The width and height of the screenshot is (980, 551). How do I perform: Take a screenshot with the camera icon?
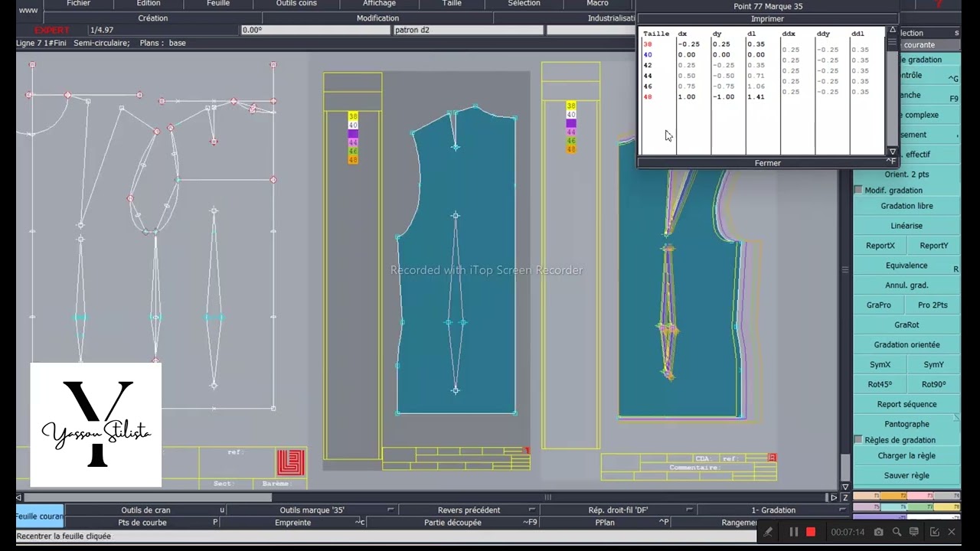(879, 532)
